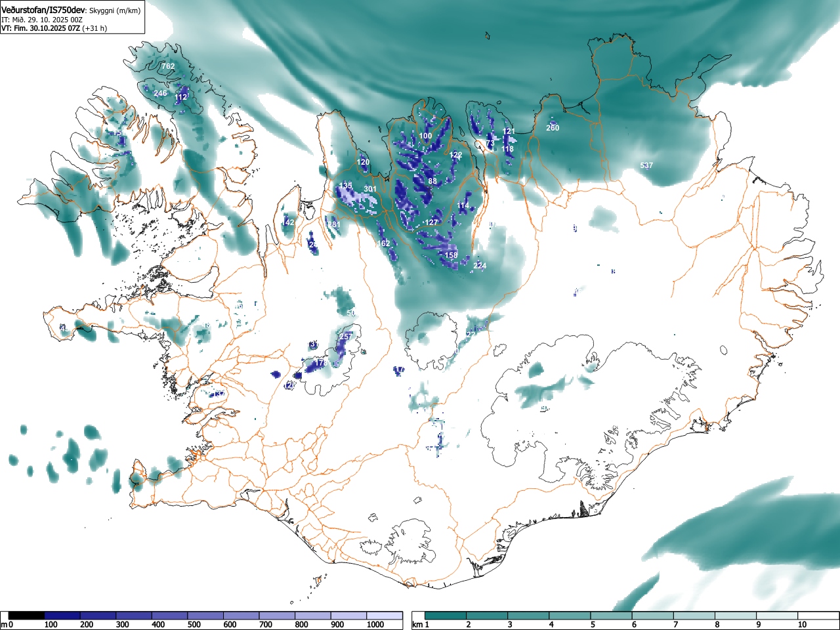This screenshot has height=630, width=840.
Task: Click the 1000 label on the metre legend
Action: pos(375,625)
